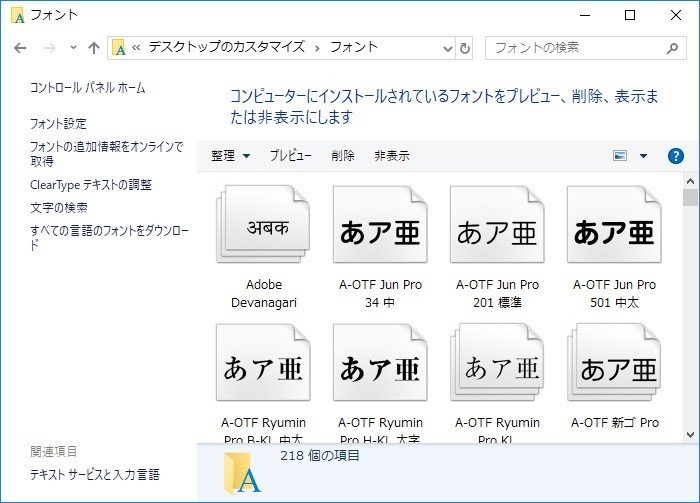The image size is (700, 503).
Task: Select A-OTF Jun Pro 201 標準 font icon
Action: pos(497,224)
